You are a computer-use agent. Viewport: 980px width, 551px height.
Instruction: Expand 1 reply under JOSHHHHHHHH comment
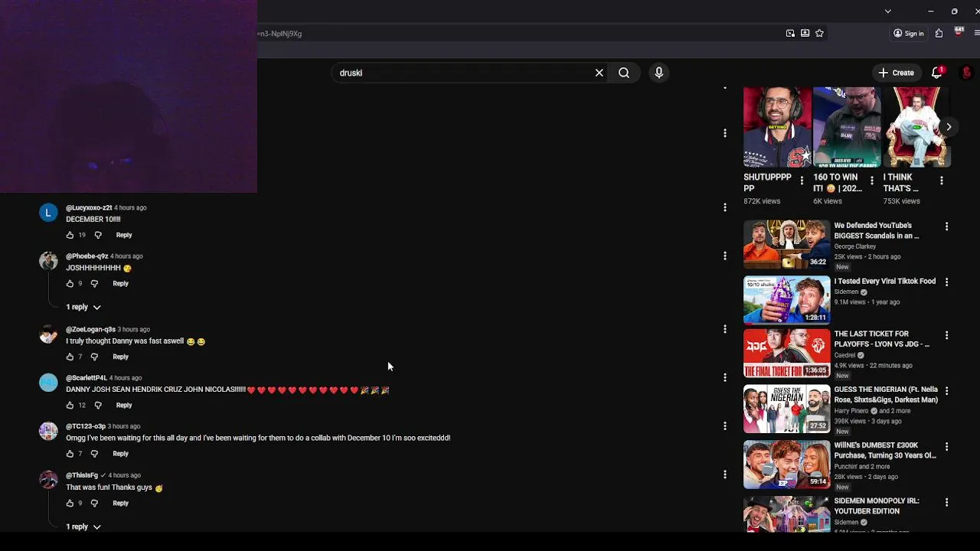coord(83,307)
